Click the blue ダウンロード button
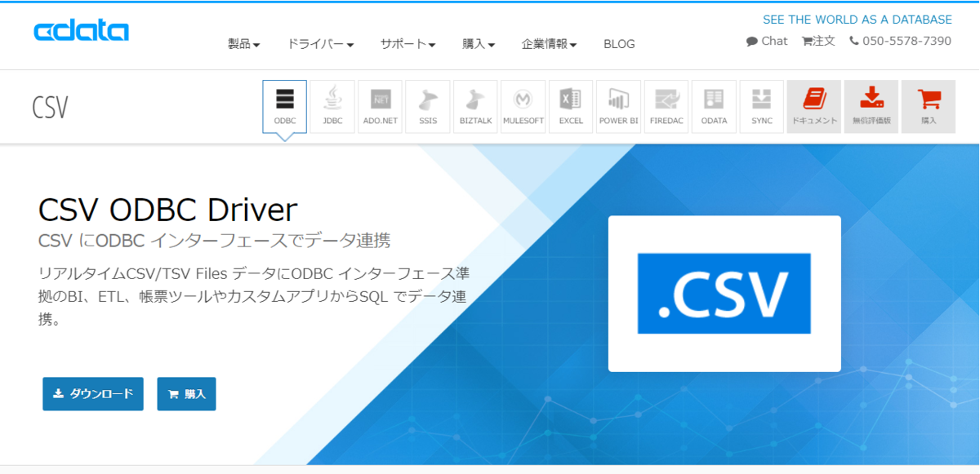 tap(93, 394)
